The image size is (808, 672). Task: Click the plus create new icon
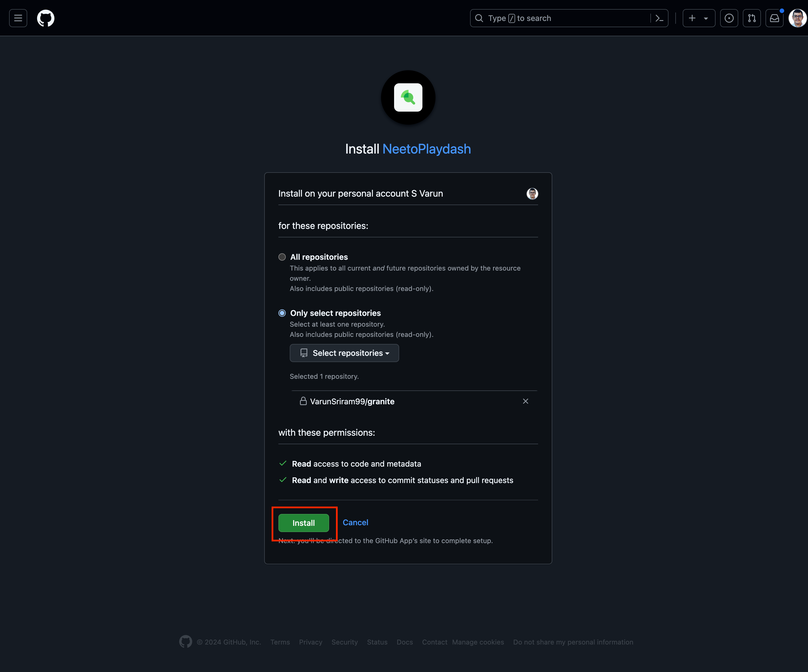[692, 18]
